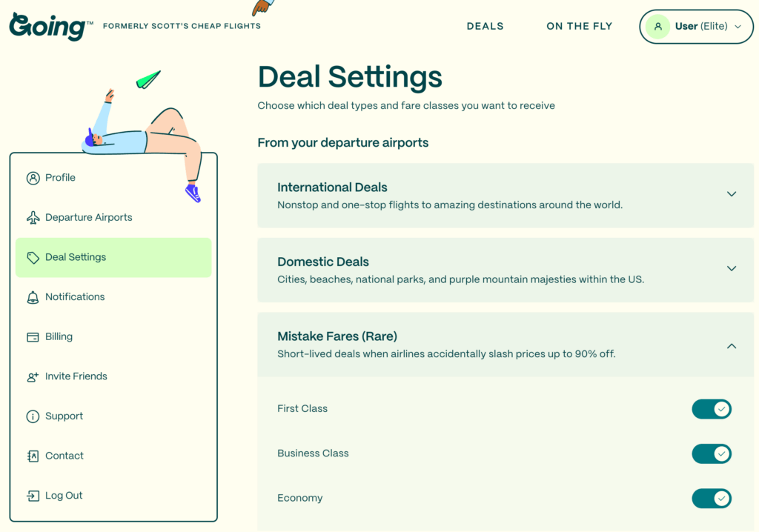The height and width of the screenshot is (532, 759).
Task: Click the Going logo
Action: tap(51, 26)
